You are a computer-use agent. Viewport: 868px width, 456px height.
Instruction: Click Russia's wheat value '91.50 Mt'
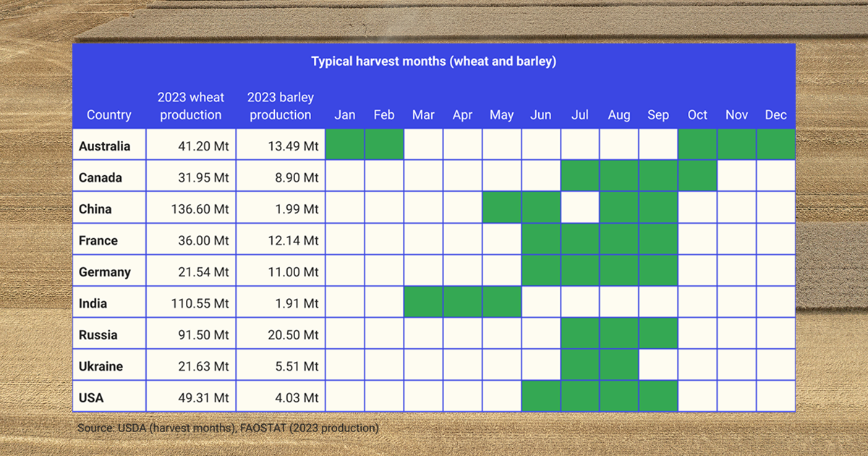tap(203, 335)
